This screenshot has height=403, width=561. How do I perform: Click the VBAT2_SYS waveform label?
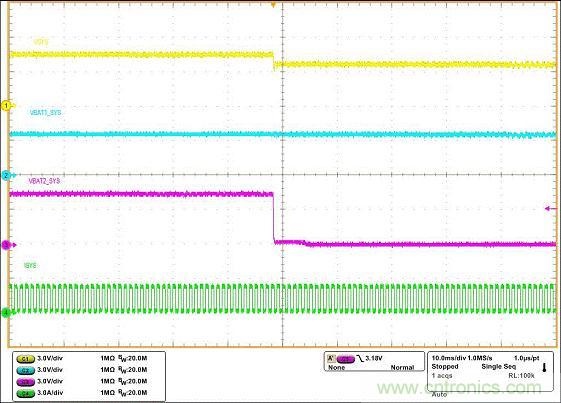pyautogui.click(x=44, y=181)
